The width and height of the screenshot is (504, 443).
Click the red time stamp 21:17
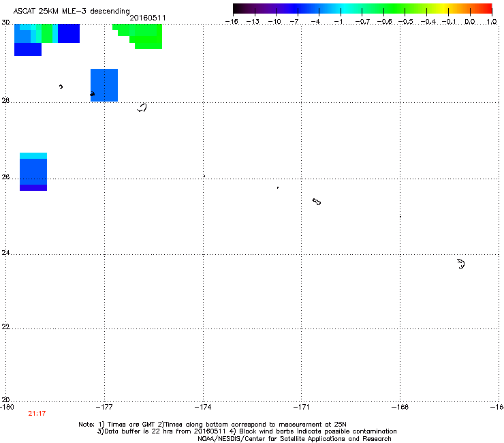tap(37, 414)
